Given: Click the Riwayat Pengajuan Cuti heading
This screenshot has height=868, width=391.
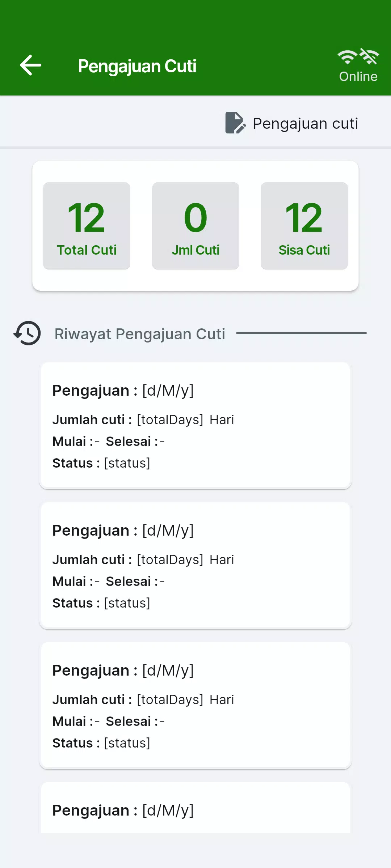Looking at the screenshot, I should coord(140,334).
